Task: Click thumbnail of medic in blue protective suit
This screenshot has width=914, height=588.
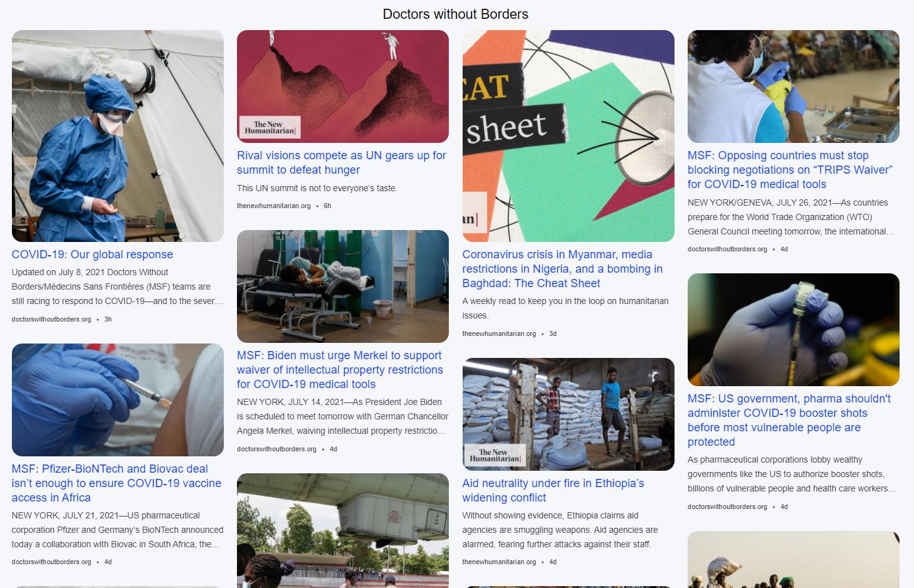Action: pyautogui.click(x=118, y=136)
